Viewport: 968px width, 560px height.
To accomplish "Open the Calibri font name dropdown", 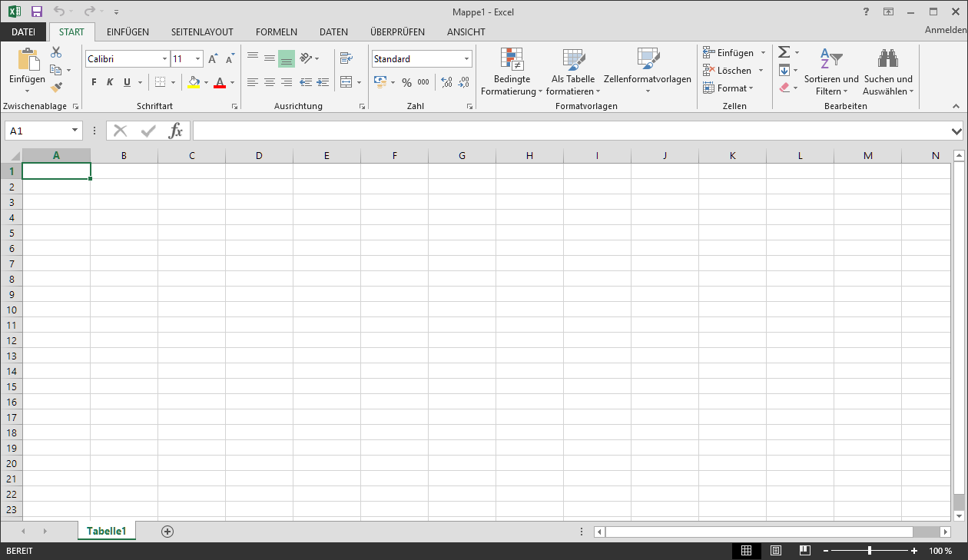I will click(x=164, y=59).
